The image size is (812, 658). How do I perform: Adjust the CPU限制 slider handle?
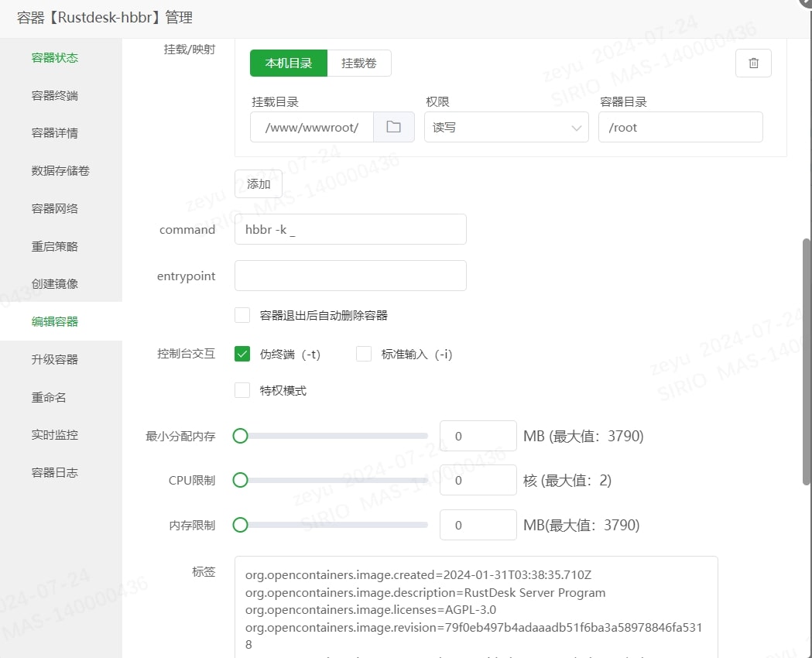pos(240,481)
